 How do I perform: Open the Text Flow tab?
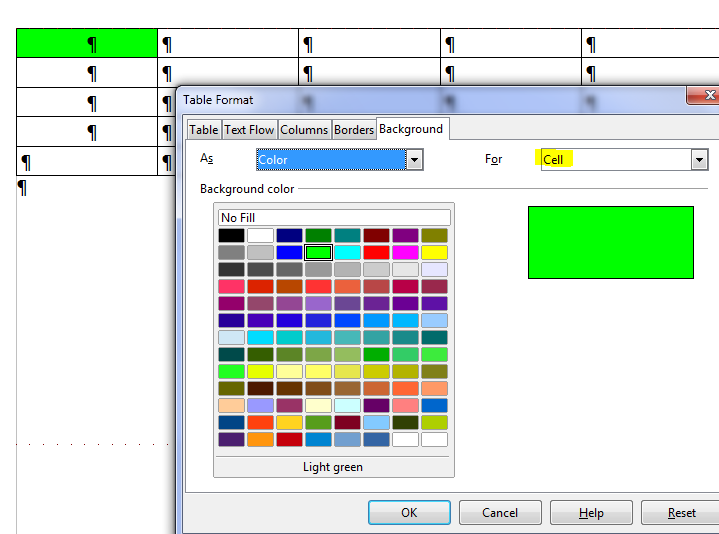click(x=249, y=130)
